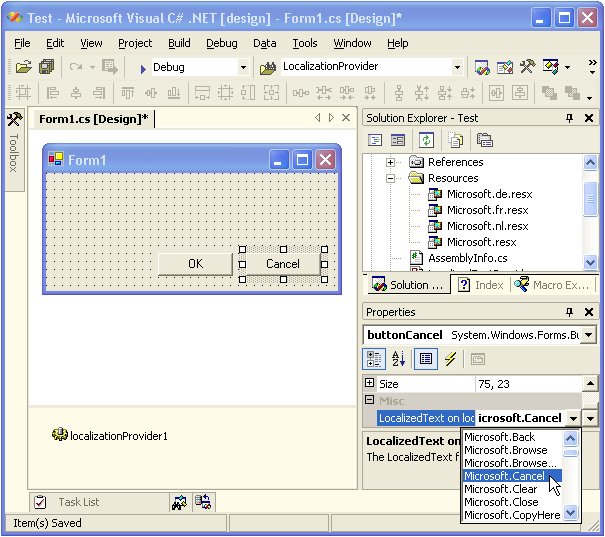Click Show All Files icon in Solution Explorer

(x=456, y=140)
